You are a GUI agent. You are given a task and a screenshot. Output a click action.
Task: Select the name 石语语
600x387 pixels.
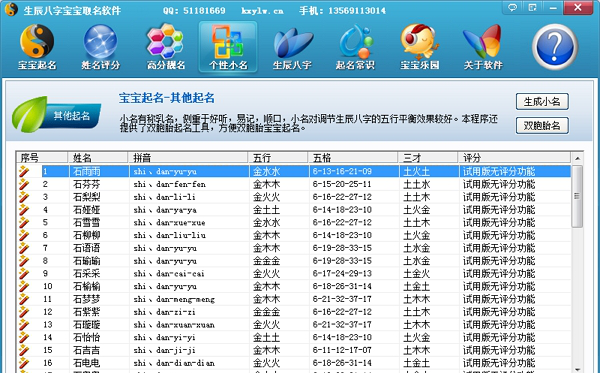(x=87, y=248)
